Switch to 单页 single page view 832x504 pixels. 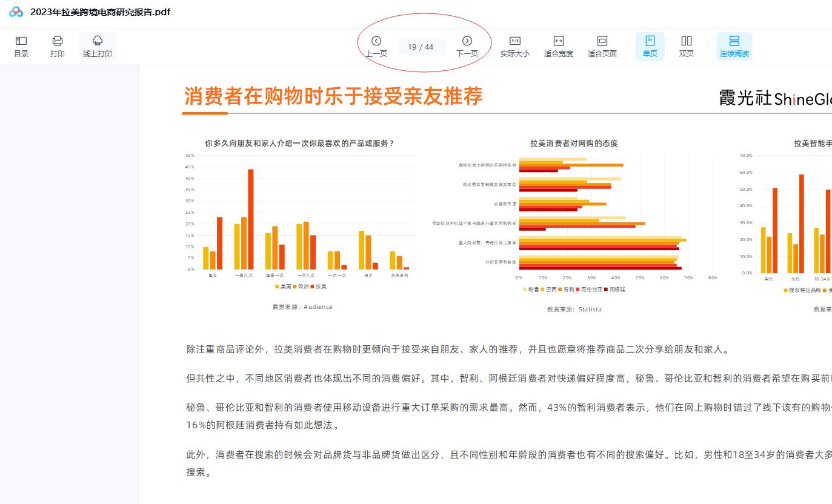(650, 46)
